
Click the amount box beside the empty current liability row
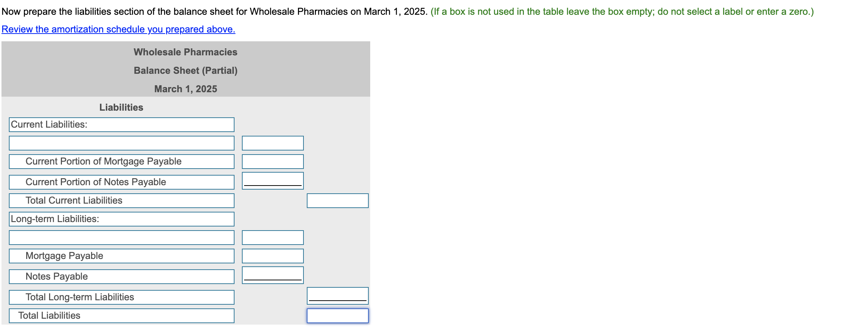tap(273, 143)
